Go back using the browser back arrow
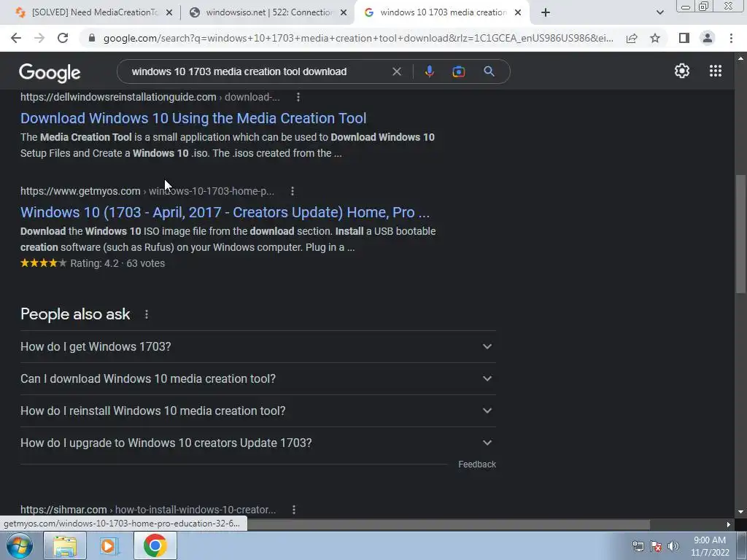The image size is (747, 560). (x=16, y=38)
